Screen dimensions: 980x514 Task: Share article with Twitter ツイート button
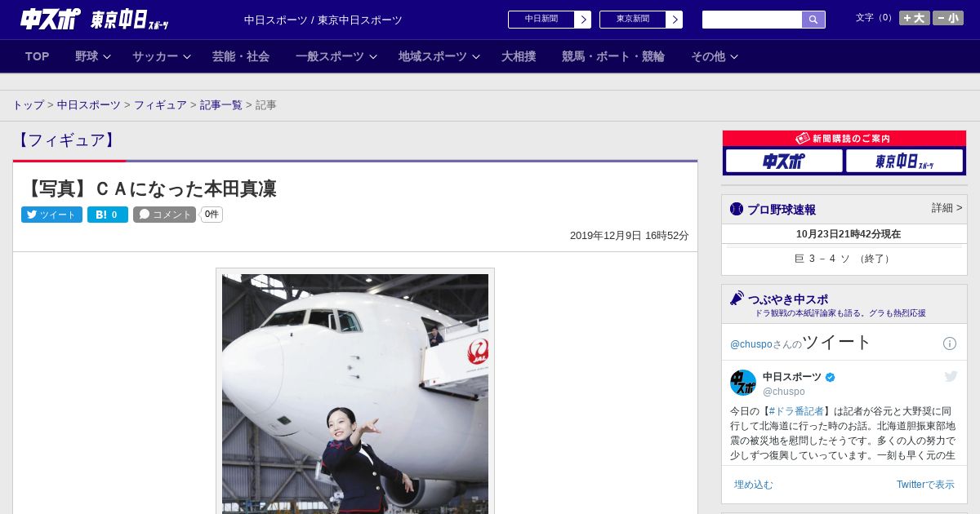click(x=51, y=215)
